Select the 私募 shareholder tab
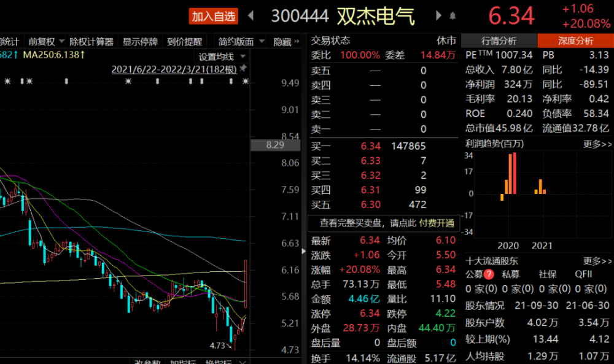 coord(511,274)
